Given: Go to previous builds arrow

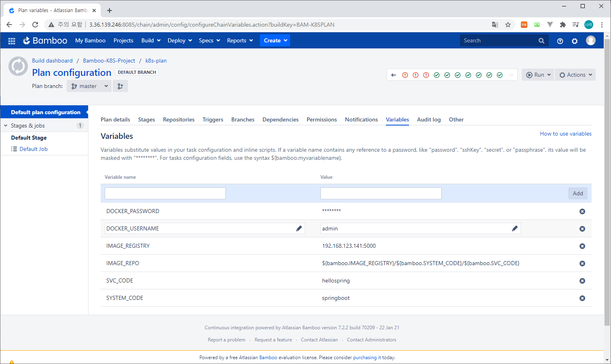Looking at the screenshot, I should pyautogui.click(x=394, y=75).
